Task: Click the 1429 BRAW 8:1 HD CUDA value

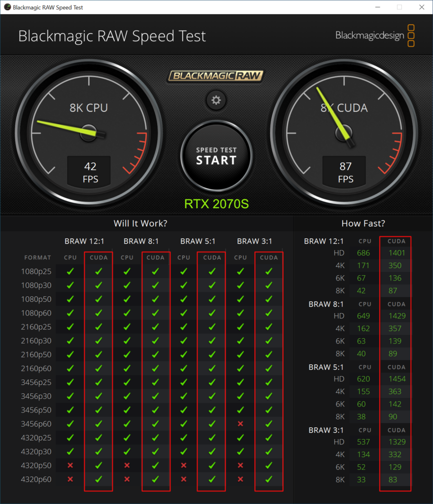Action: (397, 316)
